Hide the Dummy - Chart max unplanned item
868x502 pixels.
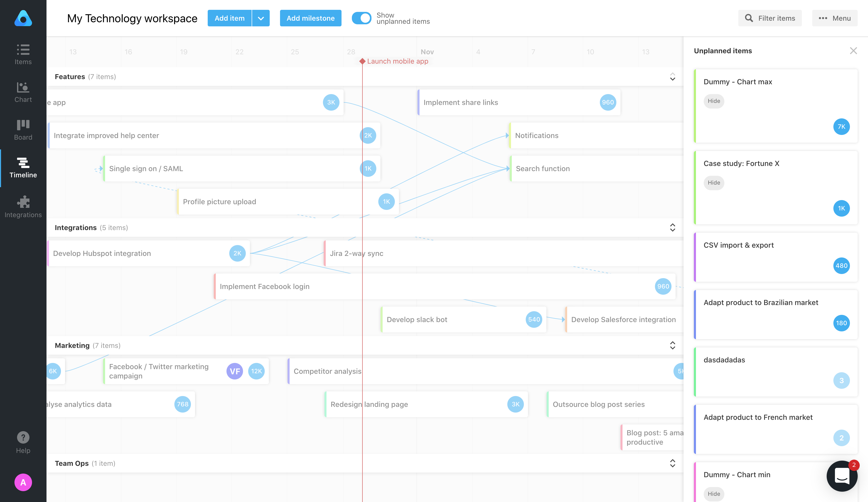coord(714,101)
